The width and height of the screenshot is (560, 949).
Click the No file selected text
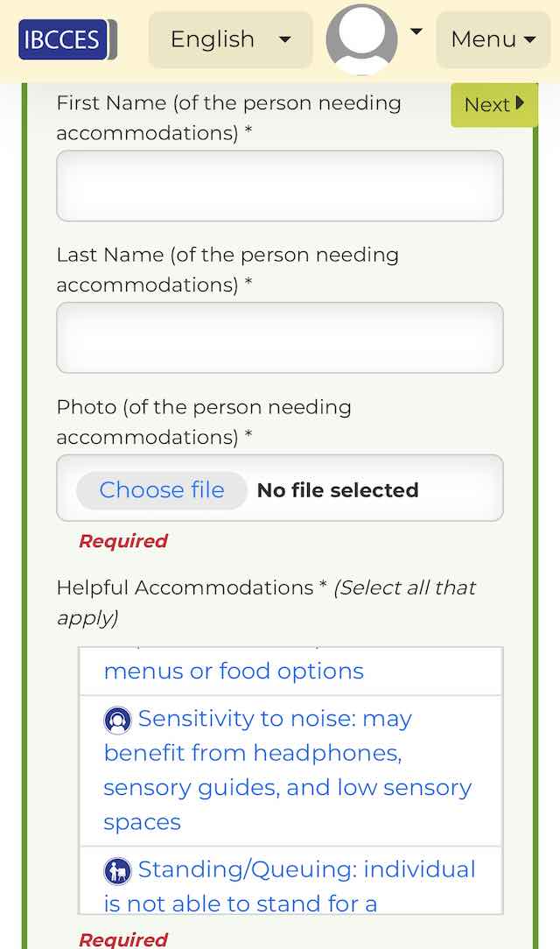338,489
